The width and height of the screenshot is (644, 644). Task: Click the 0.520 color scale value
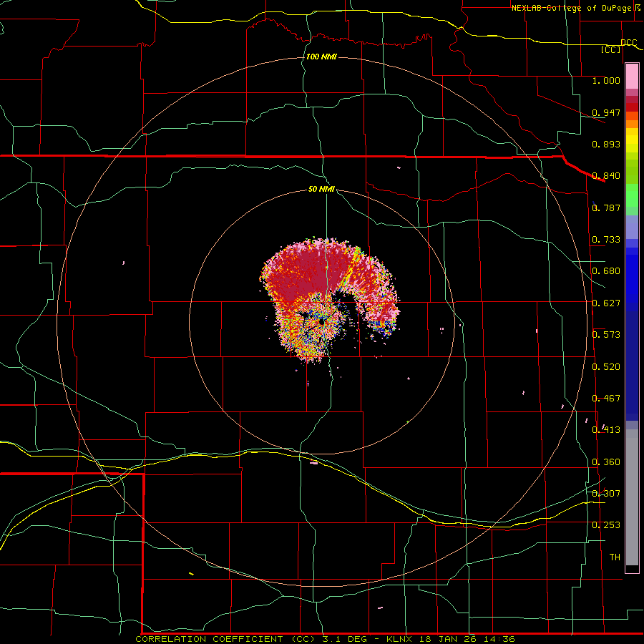[x=606, y=367]
